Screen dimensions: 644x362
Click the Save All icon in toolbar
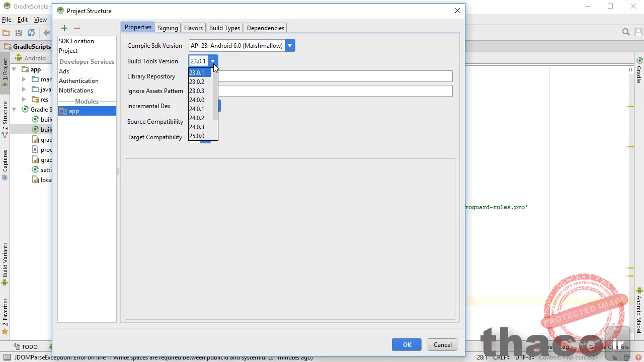(x=18, y=33)
